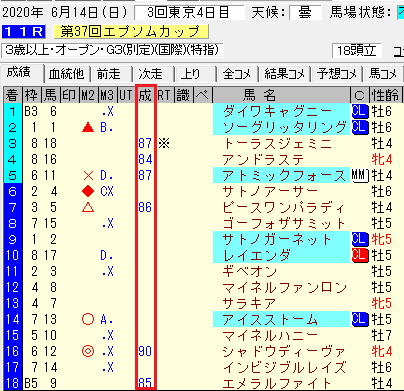Viewport: 404px width, 391px height.
Task: Sort by the 成 column header
Action: (x=145, y=96)
